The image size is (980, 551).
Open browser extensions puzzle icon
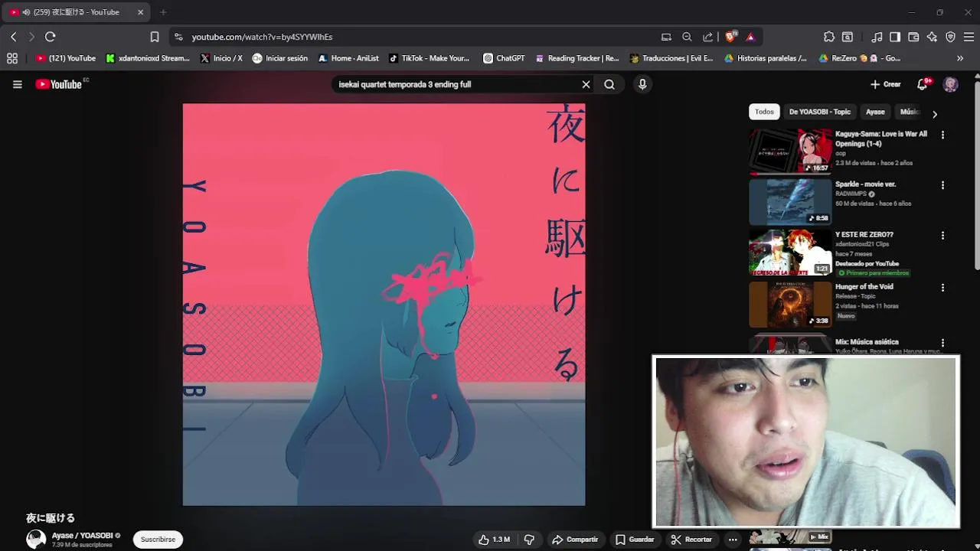pyautogui.click(x=829, y=37)
